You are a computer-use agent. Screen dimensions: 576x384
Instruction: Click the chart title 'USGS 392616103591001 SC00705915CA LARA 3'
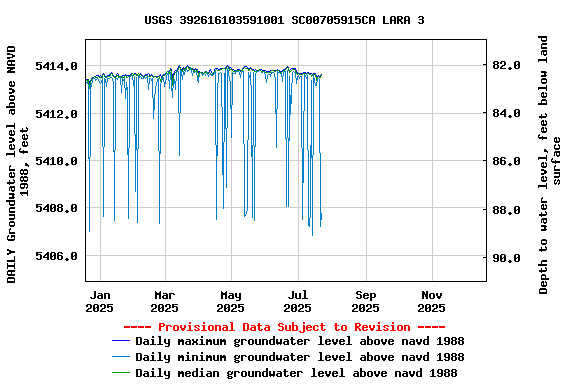(284, 20)
